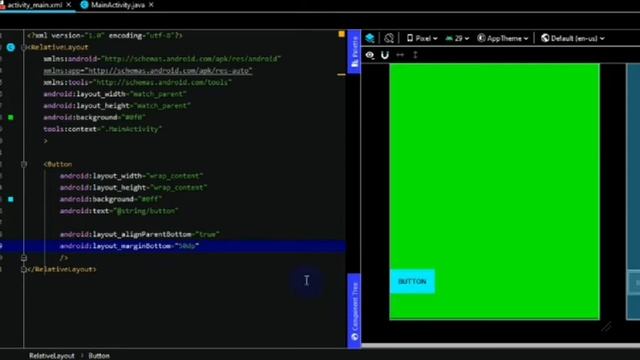The width and height of the screenshot is (640, 360).
Task: Click the closing RelativeLayout fold marker
Action: point(24,269)
